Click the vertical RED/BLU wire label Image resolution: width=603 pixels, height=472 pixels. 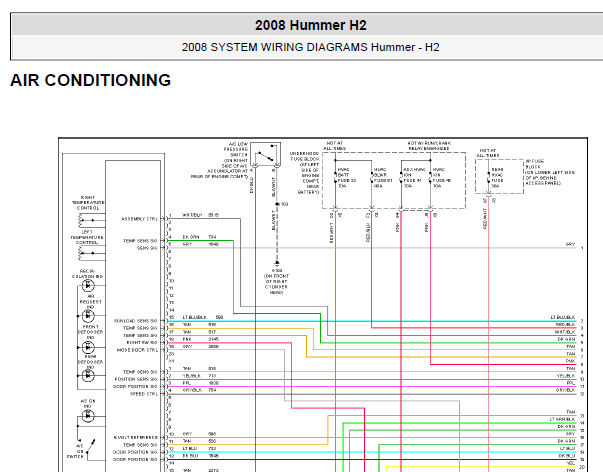pyautogui.click(x=368, y=232)
